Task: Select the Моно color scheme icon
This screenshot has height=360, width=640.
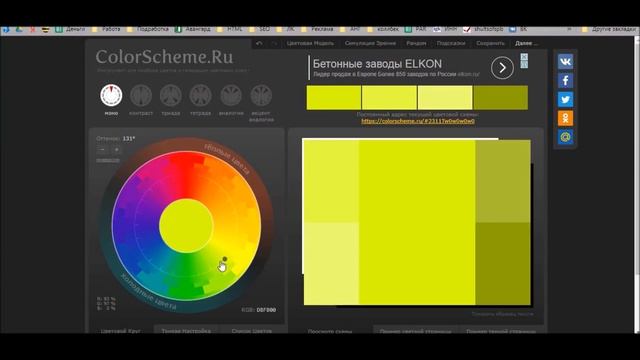Action: click(111, 96)
